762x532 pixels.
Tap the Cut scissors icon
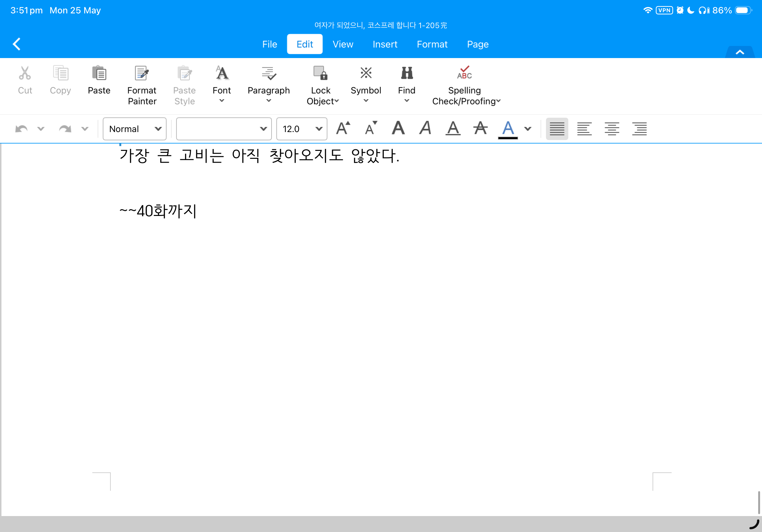(x=25, y=73)
